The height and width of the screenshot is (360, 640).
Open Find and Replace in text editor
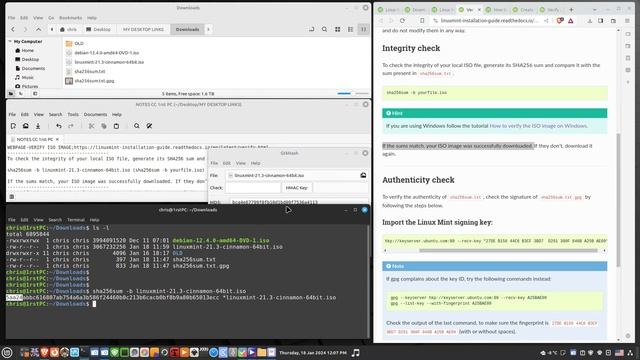pos(149,126)
